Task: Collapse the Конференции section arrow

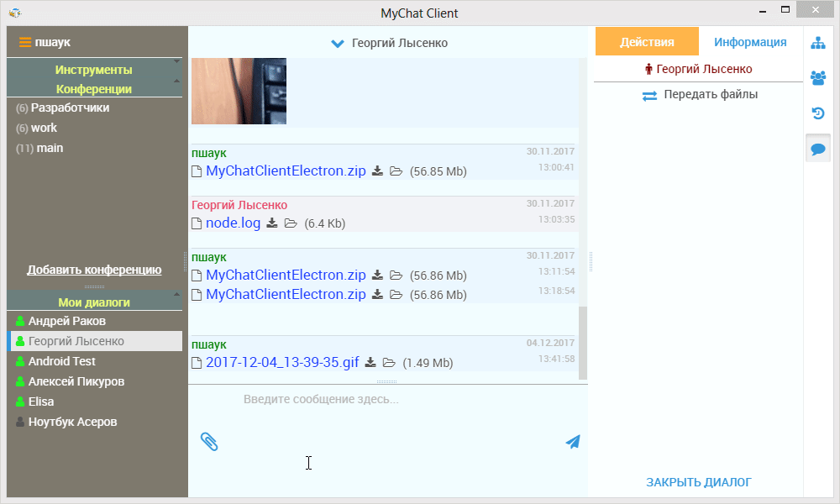Action: tap(176, 81)
